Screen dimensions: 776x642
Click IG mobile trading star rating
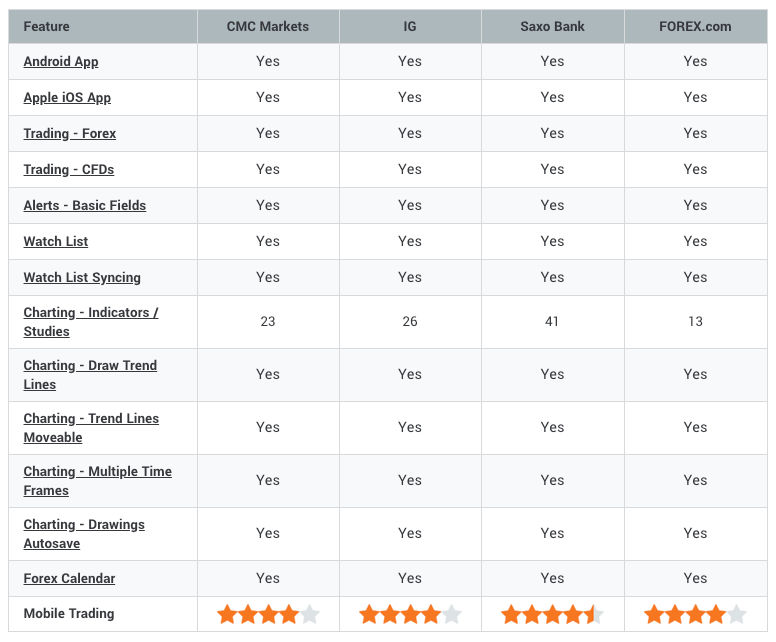410,614
